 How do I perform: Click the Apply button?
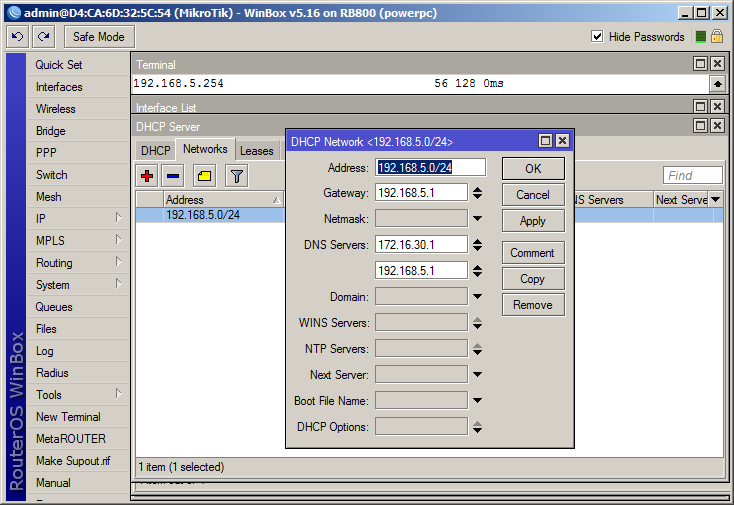click(x=533, y=221)
